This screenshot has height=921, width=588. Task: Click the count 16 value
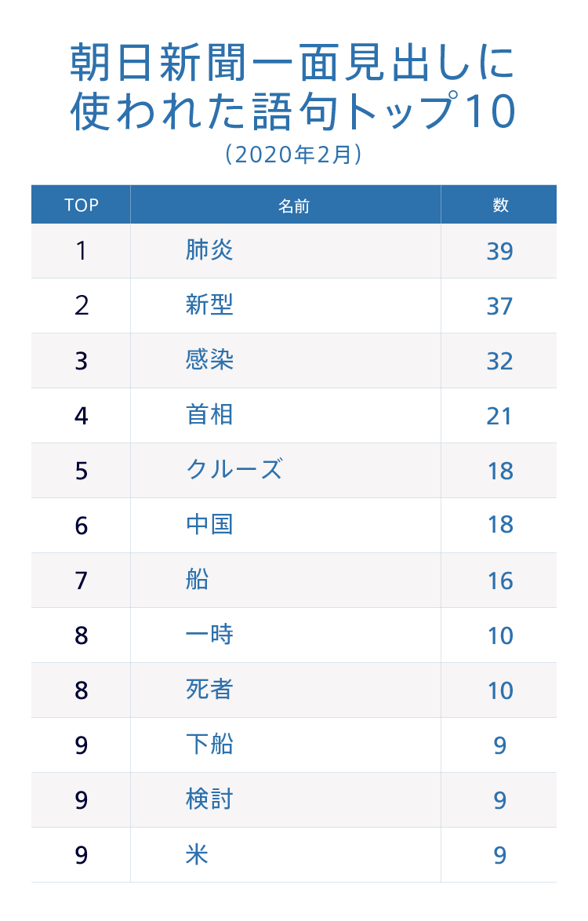point(499,581)
